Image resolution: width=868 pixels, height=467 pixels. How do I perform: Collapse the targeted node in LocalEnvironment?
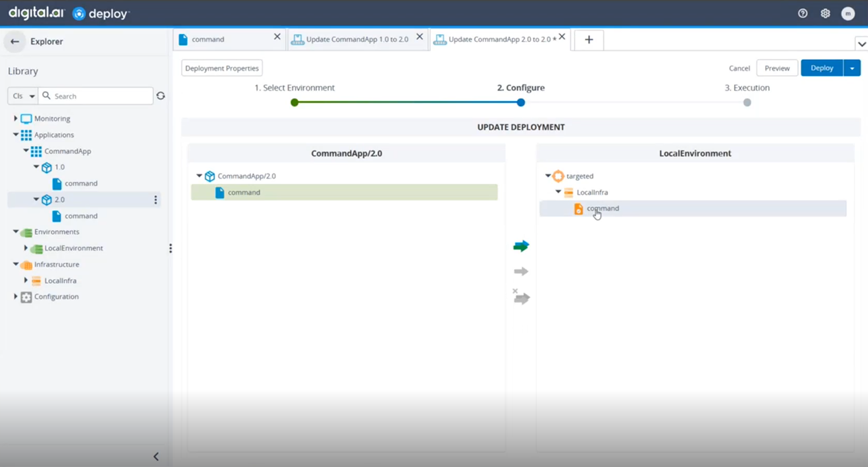click(x=548, y=176)
